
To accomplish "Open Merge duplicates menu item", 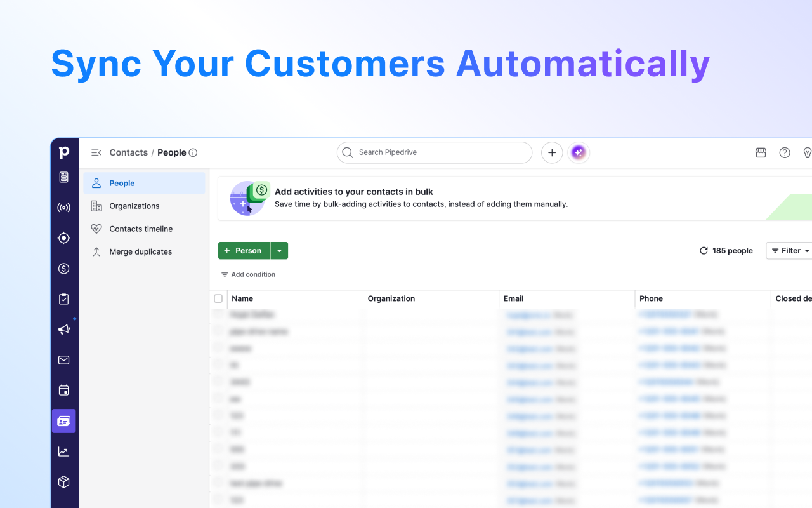I will click(x=145, y=251).
